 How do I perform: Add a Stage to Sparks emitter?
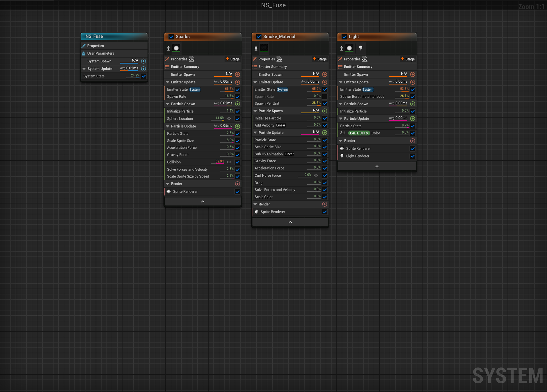[x=232, y=59]
